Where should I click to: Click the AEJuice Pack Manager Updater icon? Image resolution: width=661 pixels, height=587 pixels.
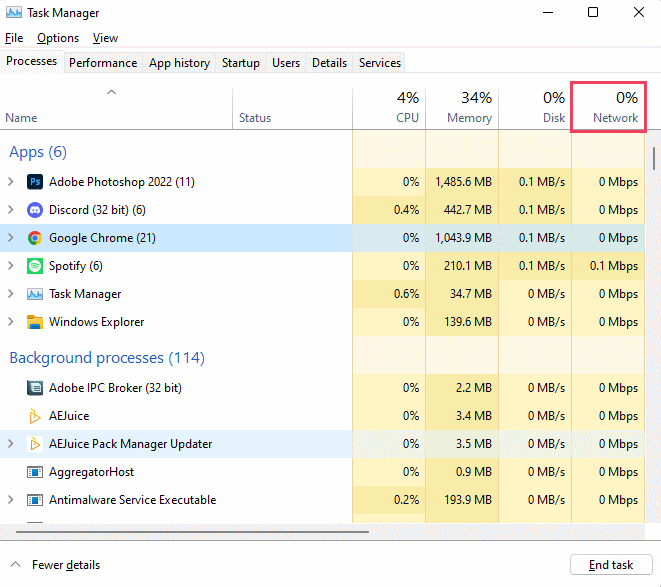[35, 444]
